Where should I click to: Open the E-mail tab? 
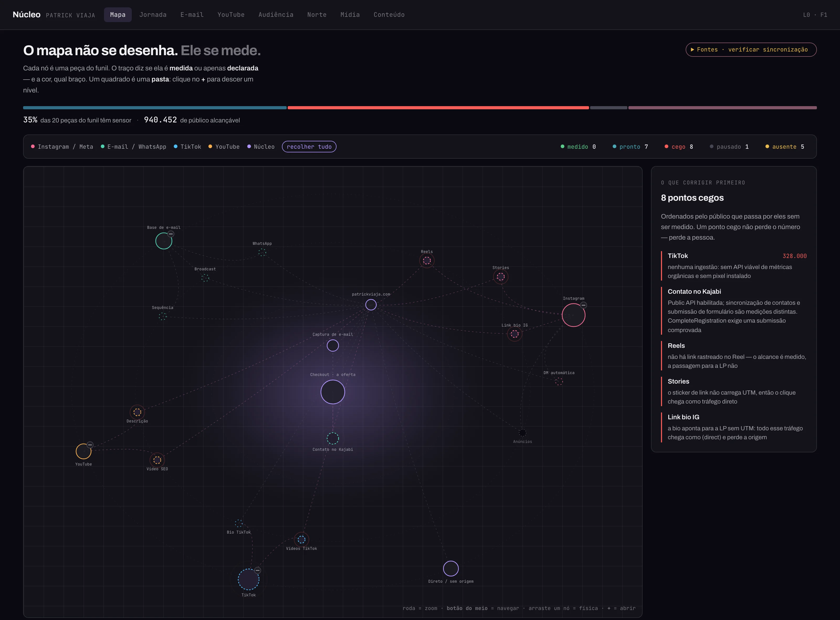(x=192, y=15)
